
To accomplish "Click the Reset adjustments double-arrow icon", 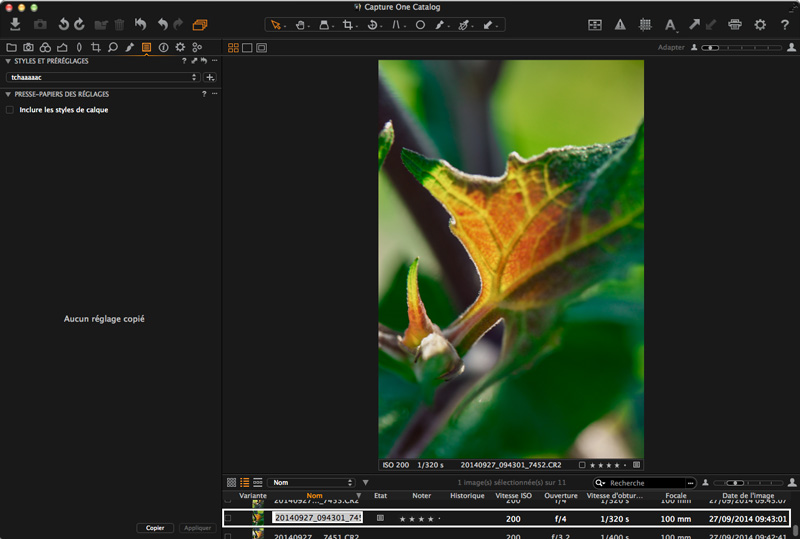I will click(x=140, y=24).
